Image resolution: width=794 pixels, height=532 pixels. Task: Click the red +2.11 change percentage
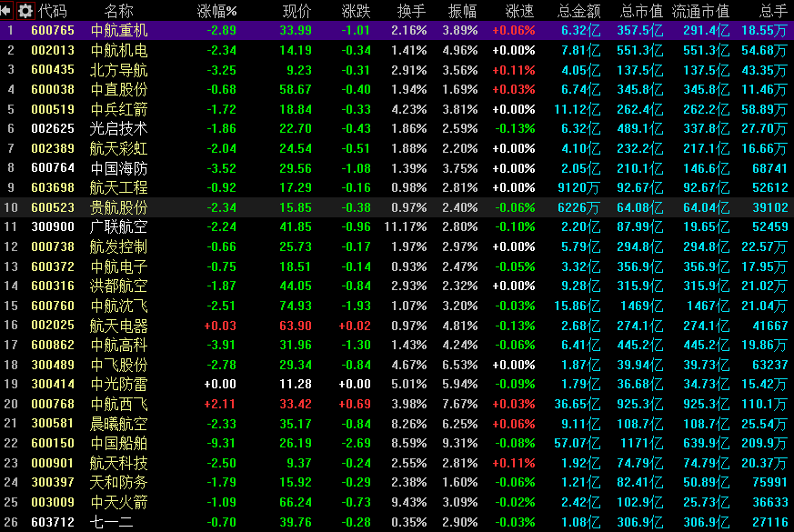click(x=220, y=404)
